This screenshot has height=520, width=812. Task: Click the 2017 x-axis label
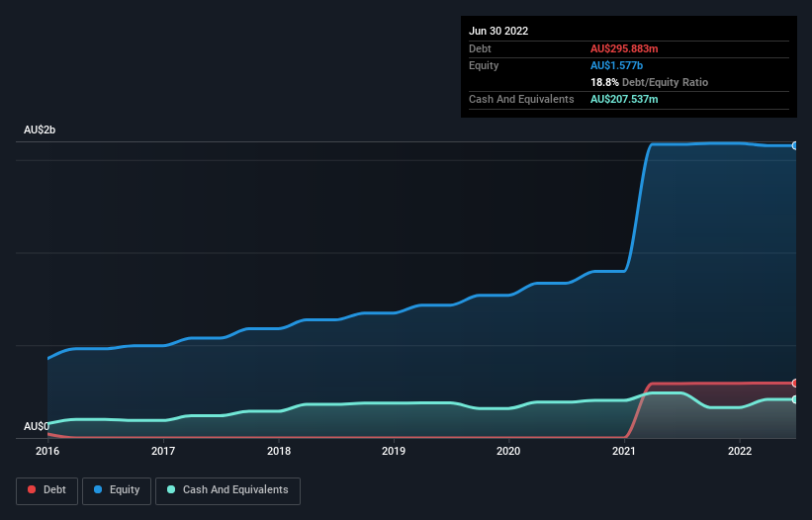click(163, 451)
